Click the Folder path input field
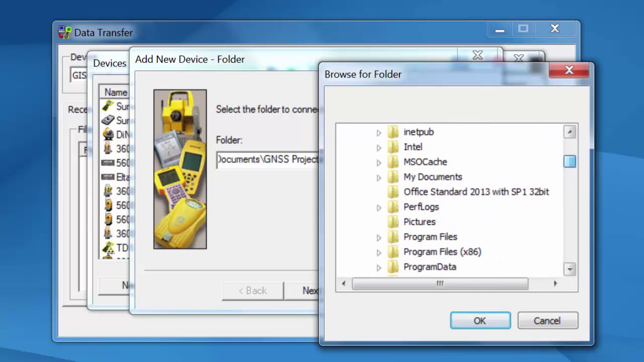This screenshot has width=644, height=362. tap(268, 159)
